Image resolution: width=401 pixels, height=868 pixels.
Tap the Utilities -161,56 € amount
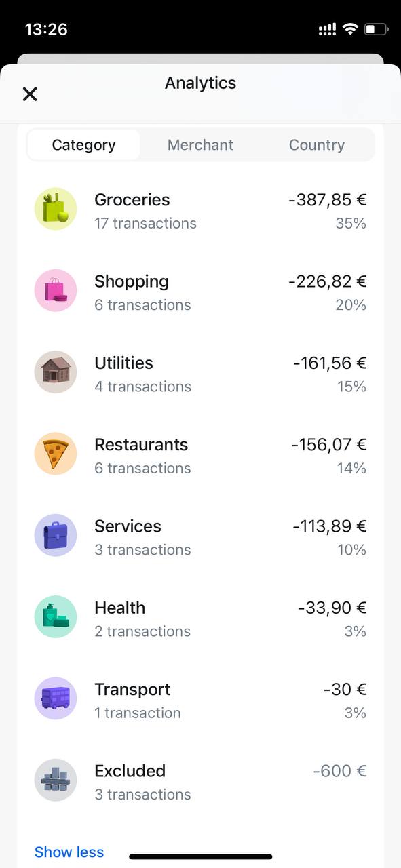point(330,363)
